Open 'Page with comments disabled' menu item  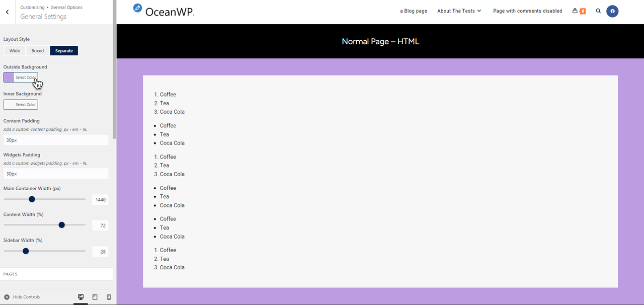[x=528, y=11]
